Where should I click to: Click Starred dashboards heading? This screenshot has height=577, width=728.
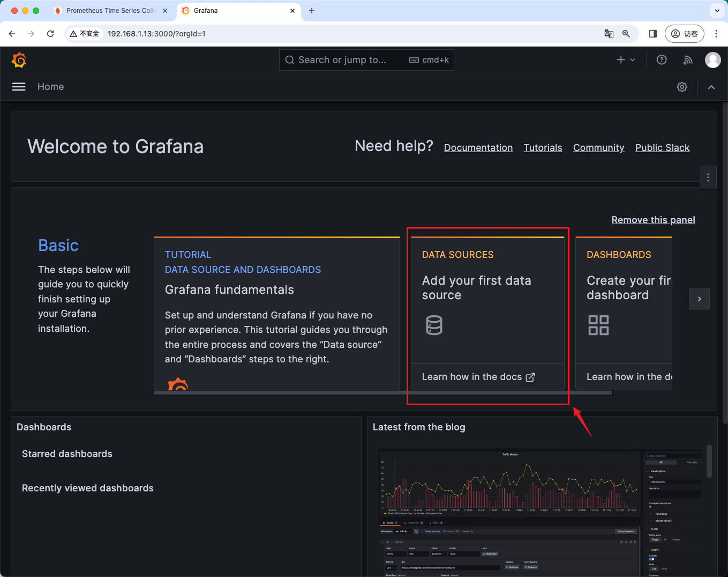[x=67, y=454]
